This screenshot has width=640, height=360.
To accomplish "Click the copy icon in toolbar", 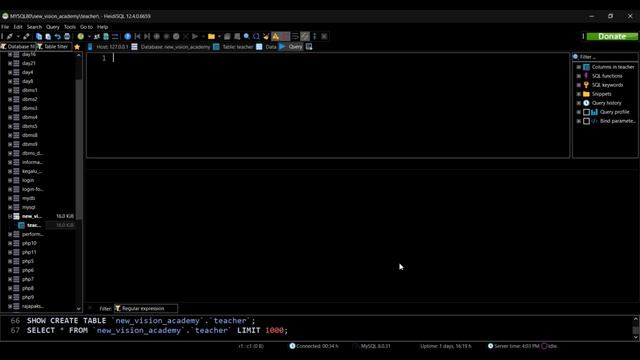I will pyautogui.click(x=39, y=36).
